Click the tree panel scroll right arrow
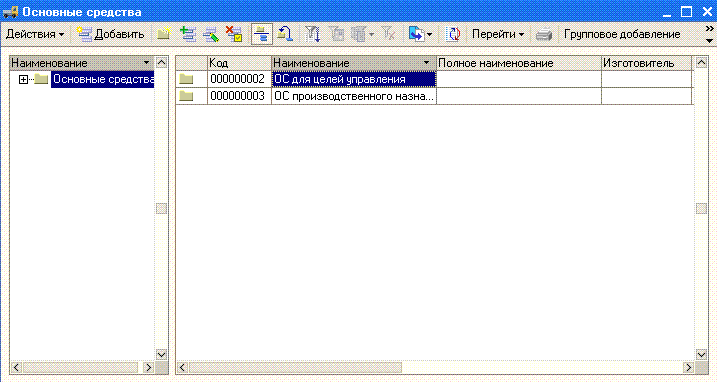Viewport: 717px width, 382px height. tap(148, 367)
